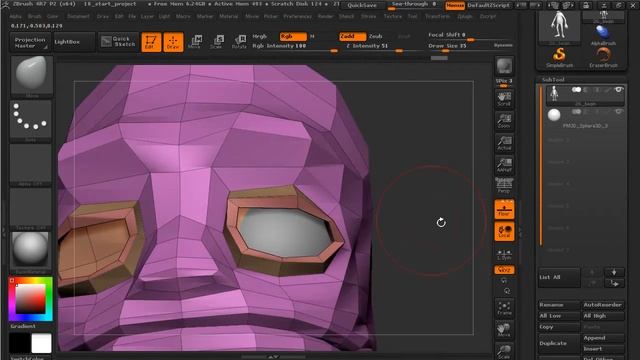Viewport: 640px width, 360px height.
Task: Move selected subtool up with arrow
Action: [x=592, y=272]
